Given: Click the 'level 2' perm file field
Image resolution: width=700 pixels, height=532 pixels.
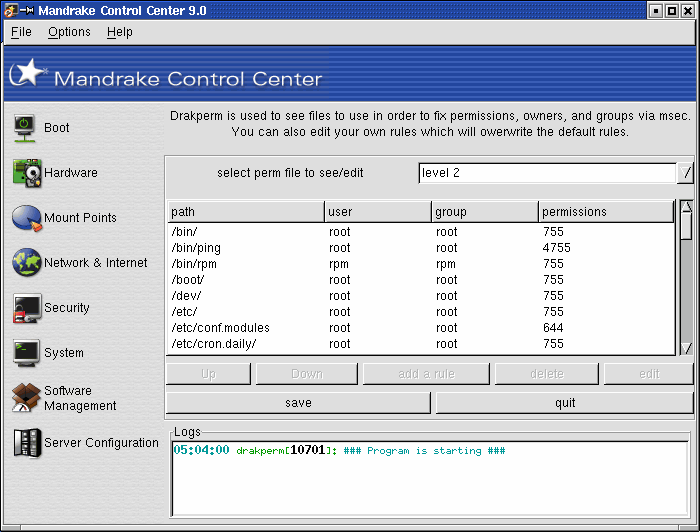Looking at the screenshot, I should (547, 173).
